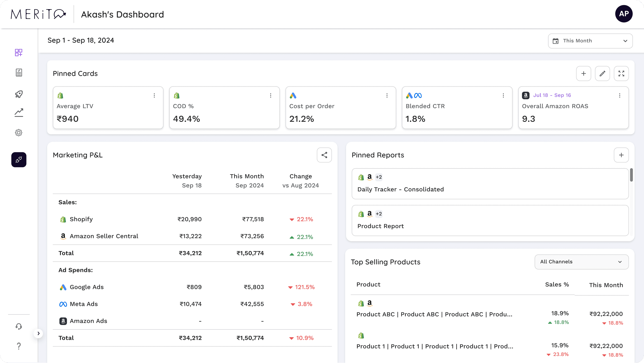Open the support headset icon

19,326
